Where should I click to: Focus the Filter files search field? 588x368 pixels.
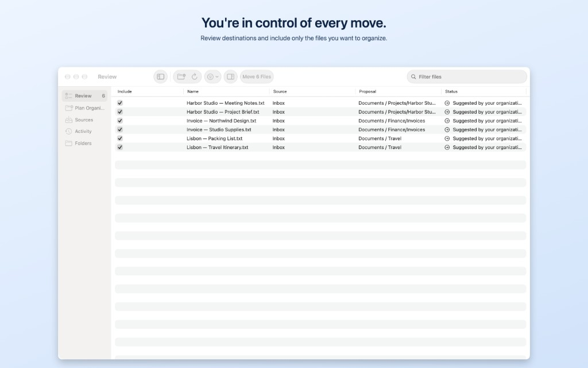[467, 76]
